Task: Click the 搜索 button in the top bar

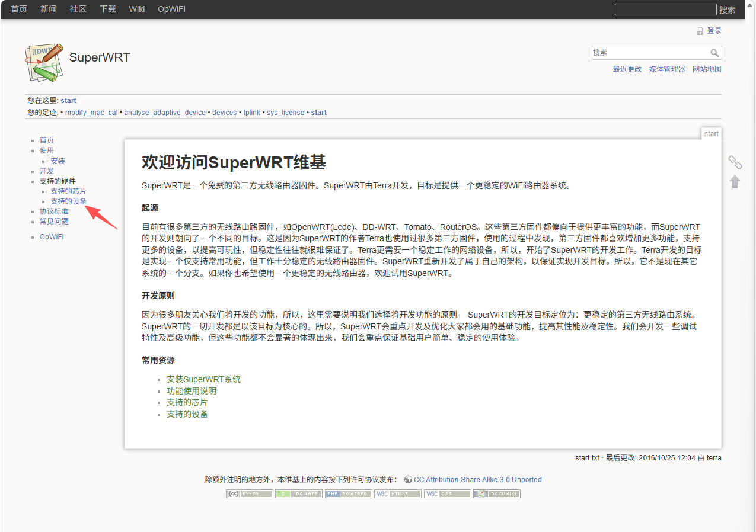Action: (728, 9)
